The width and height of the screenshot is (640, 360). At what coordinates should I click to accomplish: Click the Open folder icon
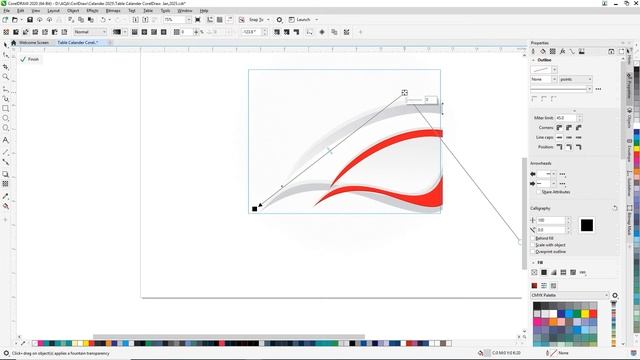[15, 20]
